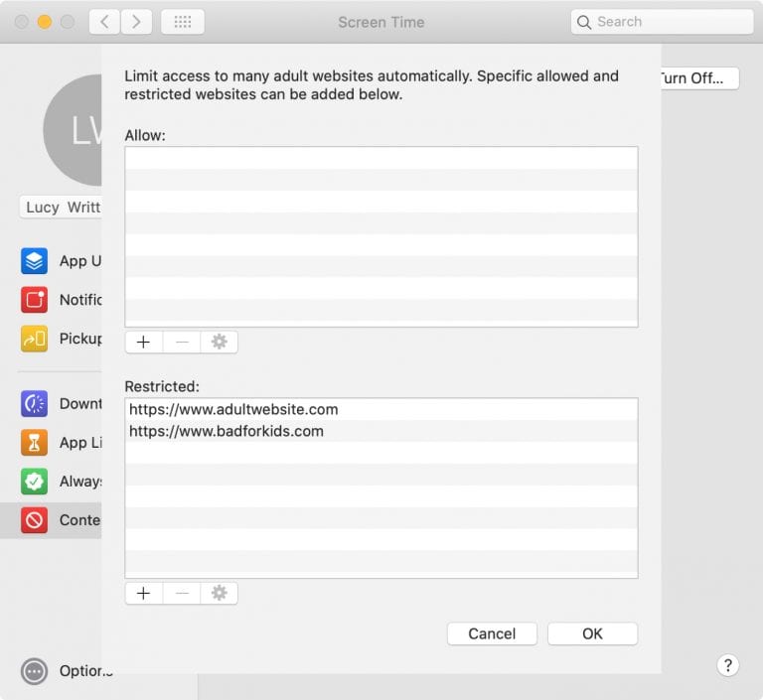Open the gear menu under Restricted list
Viewport: 763px width, 700px height.
220,593
